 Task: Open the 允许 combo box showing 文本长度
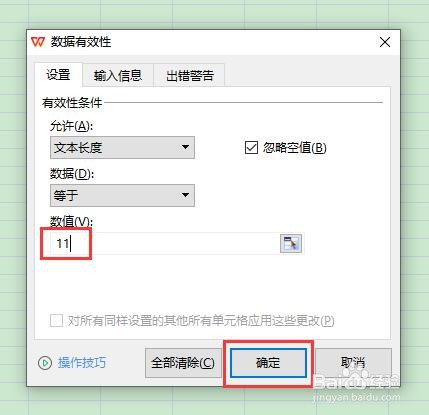click(122, 147)
